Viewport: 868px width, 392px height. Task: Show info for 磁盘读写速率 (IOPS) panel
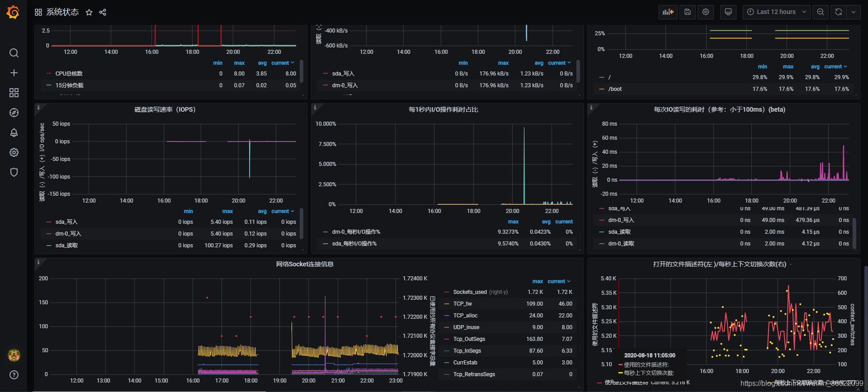pyautogui.click(x=38, y=108)
